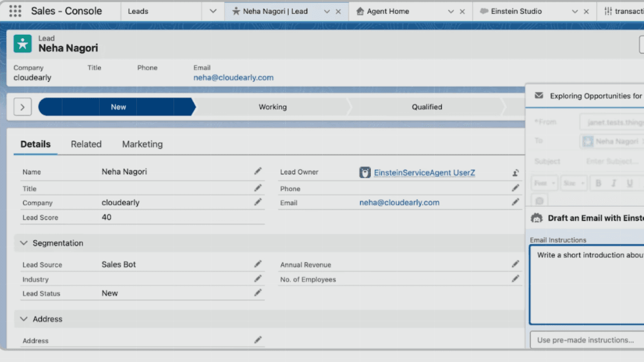Image resolution: width=644 pixels, height=362 pixels.
Task: Close the Einstein Studio tab
Action: coord(586,12)
